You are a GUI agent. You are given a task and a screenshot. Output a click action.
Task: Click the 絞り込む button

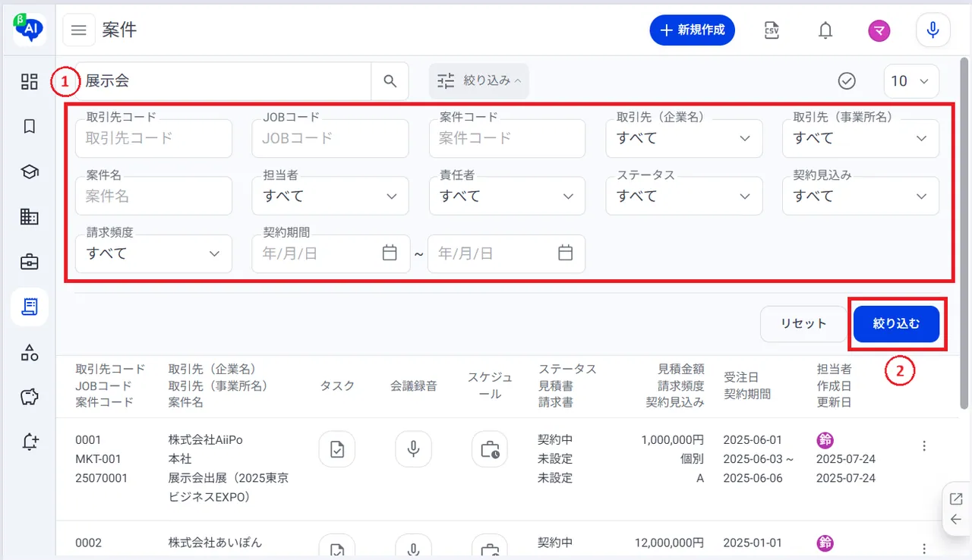pyautogui.click(x=897, y=324)
